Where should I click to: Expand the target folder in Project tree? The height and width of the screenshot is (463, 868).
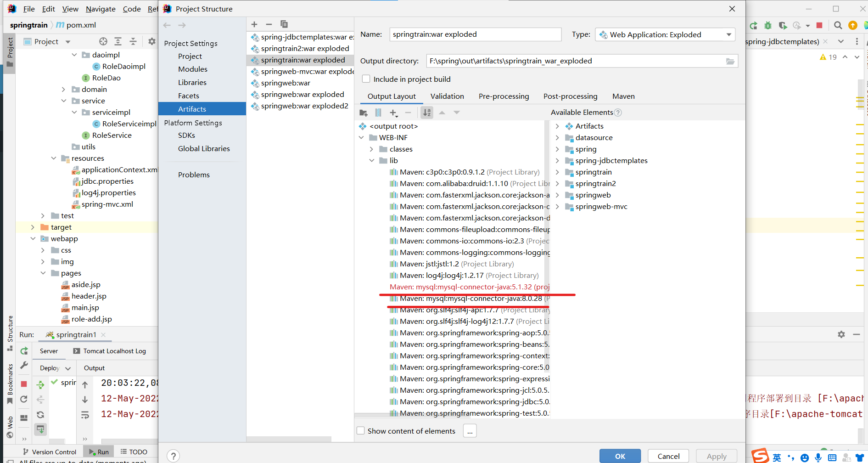click(x=33, y=227)
